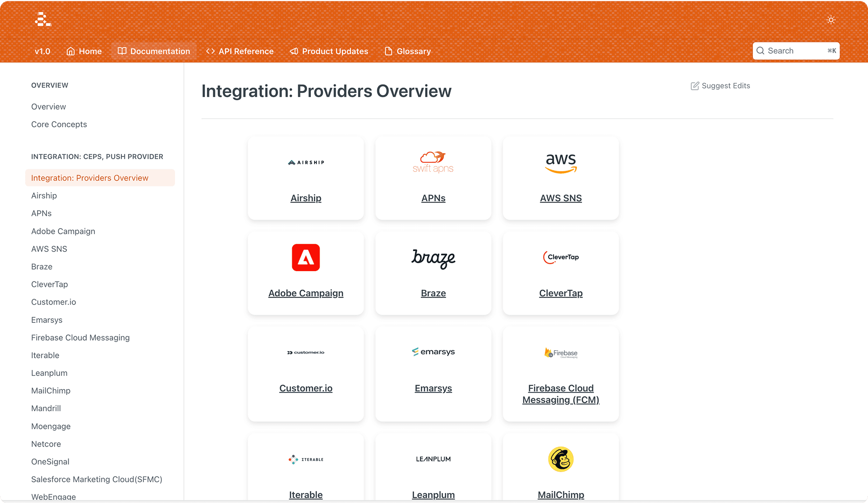
Task: Click the Search input field
Action: [x=796, y=51]
